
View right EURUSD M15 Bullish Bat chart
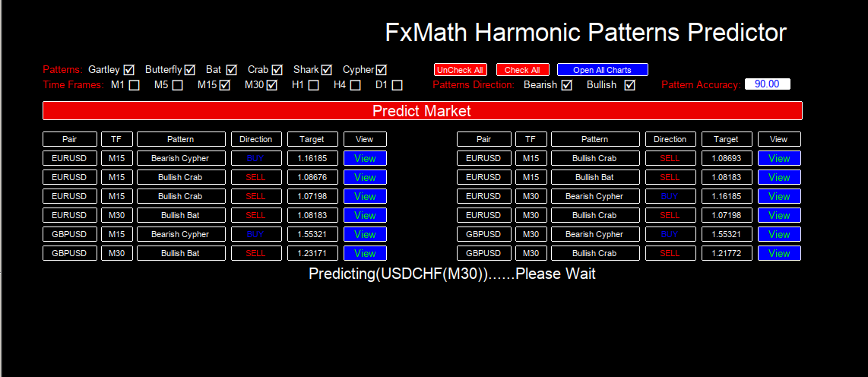pos(779,177)
